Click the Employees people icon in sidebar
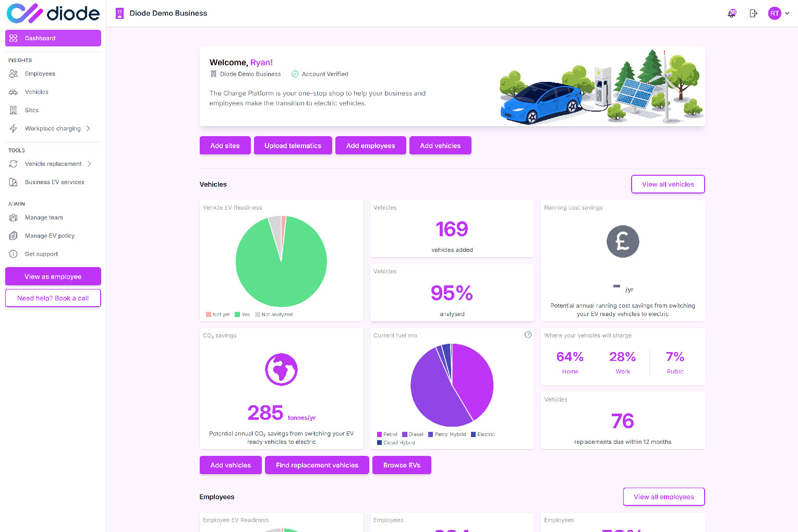Viewport: 798px width, 532px height. point(14,74)
